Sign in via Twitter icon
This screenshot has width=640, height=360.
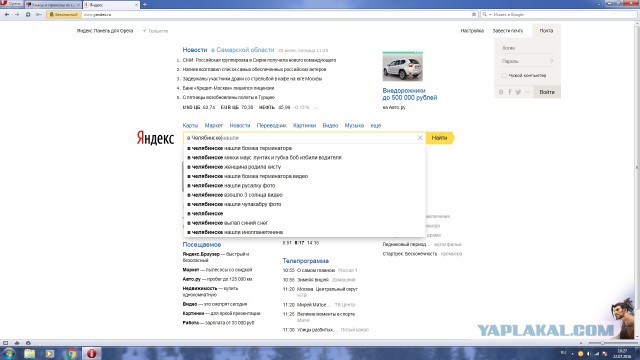pos(518,92)
